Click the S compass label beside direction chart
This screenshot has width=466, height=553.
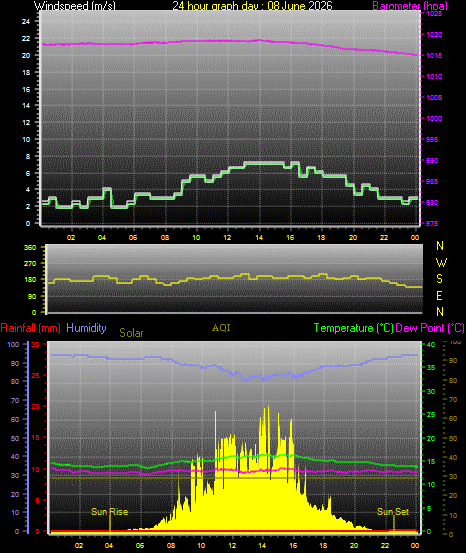439,279
